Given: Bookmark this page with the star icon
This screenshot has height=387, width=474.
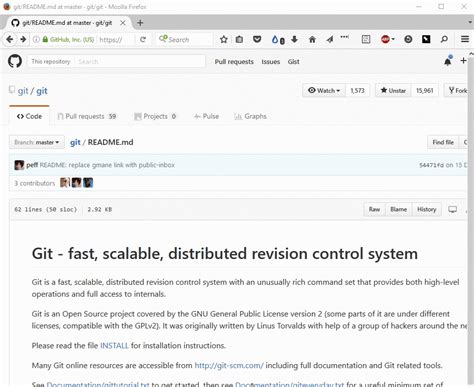Looking at the screenshot, I should tap(224, 39).
